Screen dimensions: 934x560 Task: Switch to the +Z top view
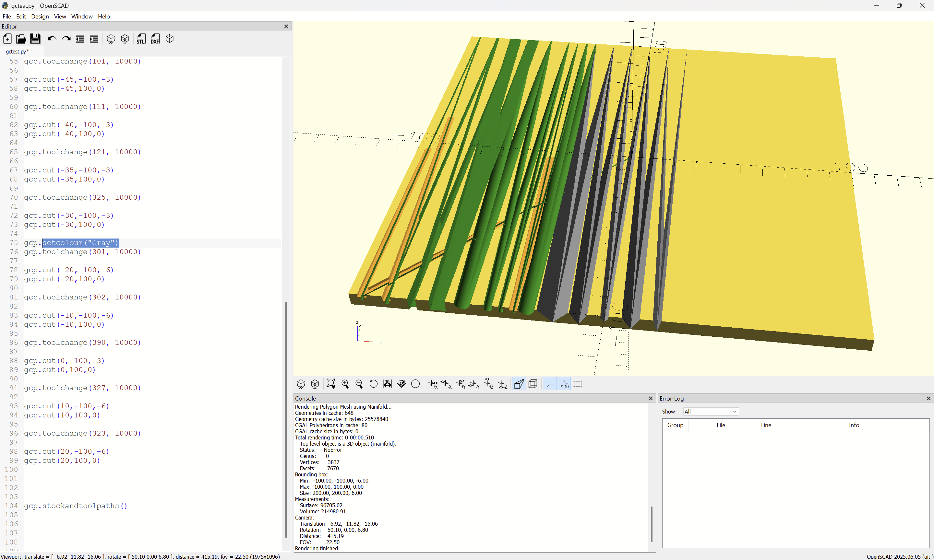488,384
